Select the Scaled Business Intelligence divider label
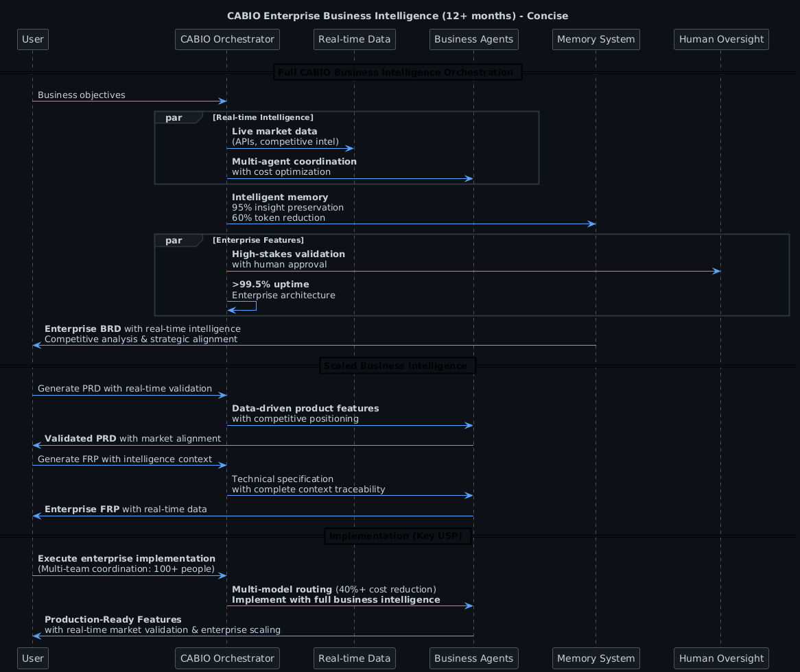This screenshot has width=800, height=672. 397,365
